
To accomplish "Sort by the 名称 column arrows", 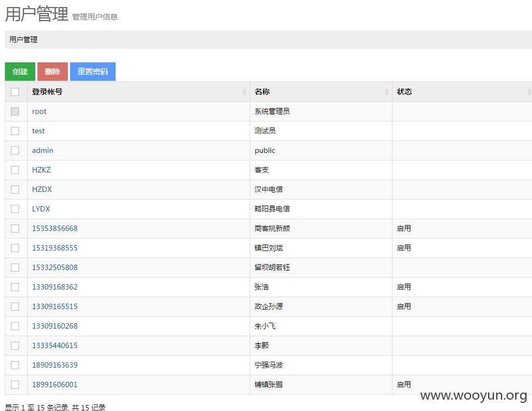I will point(387,92).
